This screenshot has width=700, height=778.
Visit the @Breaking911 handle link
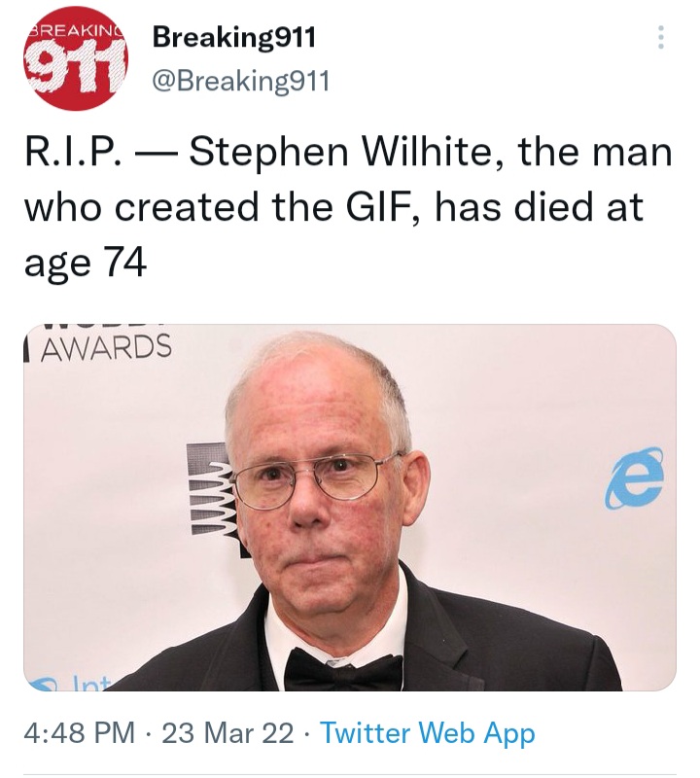[241, 82]
